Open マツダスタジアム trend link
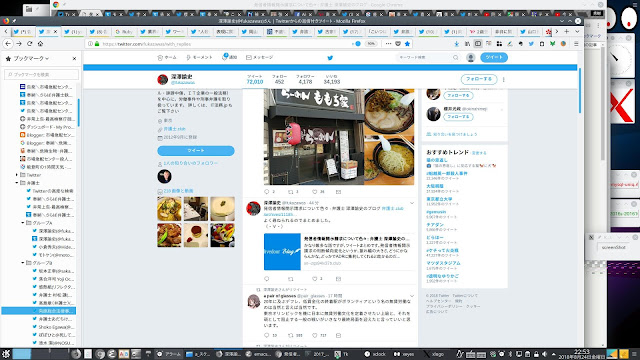Screen dimensions: 640x360 pos(443,263)
